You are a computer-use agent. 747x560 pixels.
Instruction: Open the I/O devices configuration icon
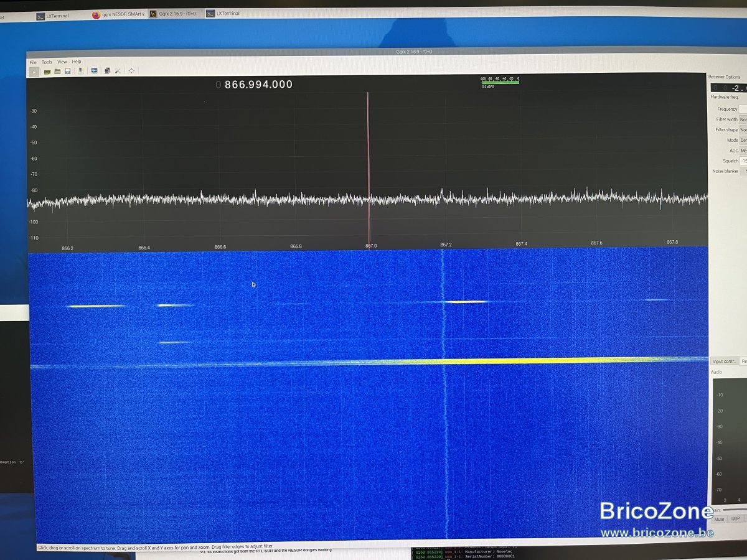pyautogui.click(x=47, y=72)
